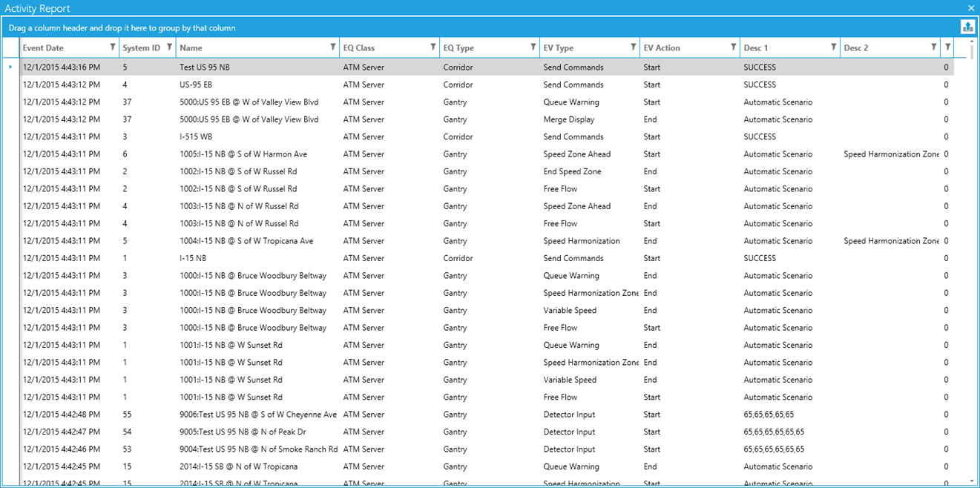Viewport: 980px width, 488px height.
Task: Close the Activity Report window
Action: (971, 8)
